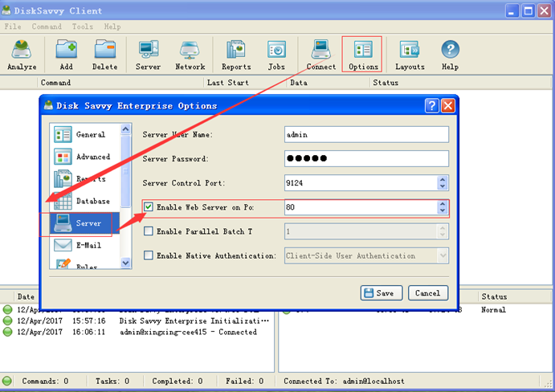Image resolution: width=555 pixels, height=392 pixels.
Task: Open the Tools menu
Action: pos(83,27)
